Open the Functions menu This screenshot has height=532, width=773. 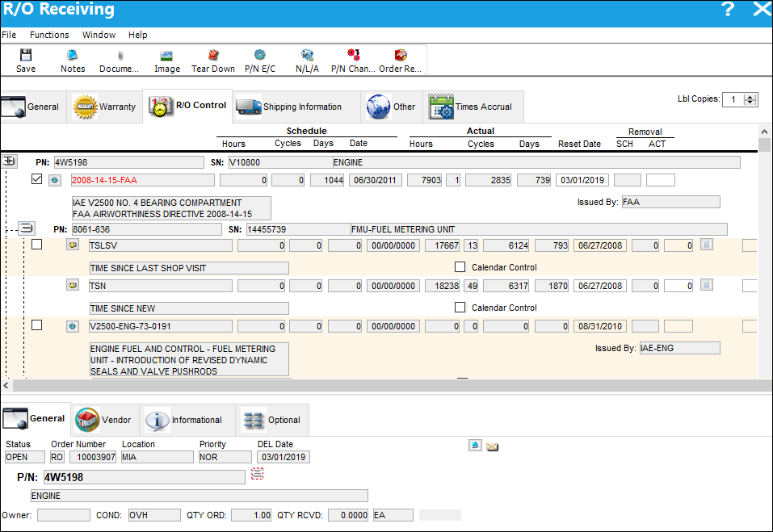[x=49, y=35]
